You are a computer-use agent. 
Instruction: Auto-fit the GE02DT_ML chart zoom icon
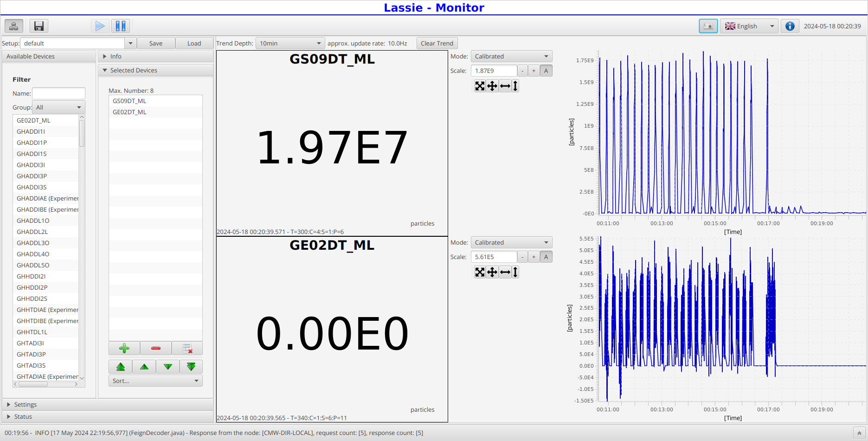tap(480, 272)
